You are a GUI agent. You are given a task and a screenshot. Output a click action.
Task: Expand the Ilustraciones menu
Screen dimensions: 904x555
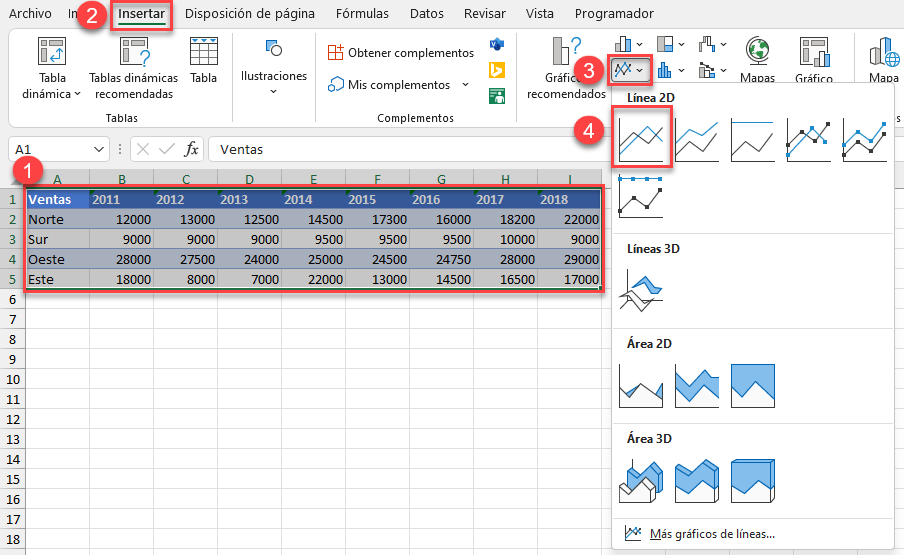pyautogui.click(x=274, y=67)
